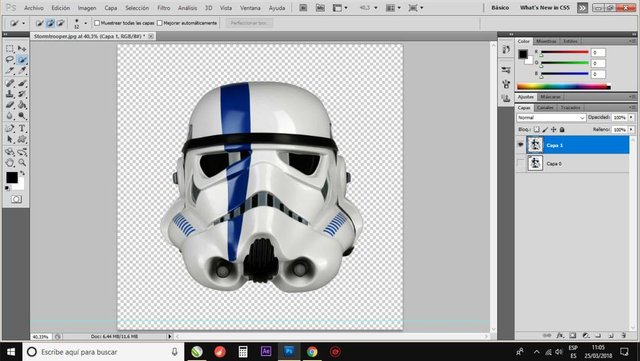Open blending mode Normal dropdown

click(x=551, y=118)
